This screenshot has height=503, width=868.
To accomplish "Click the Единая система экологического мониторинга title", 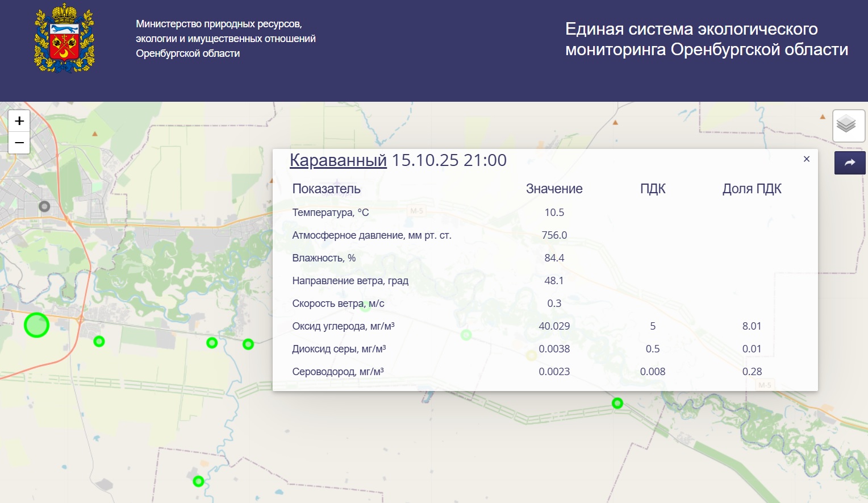I will [706, 38].
